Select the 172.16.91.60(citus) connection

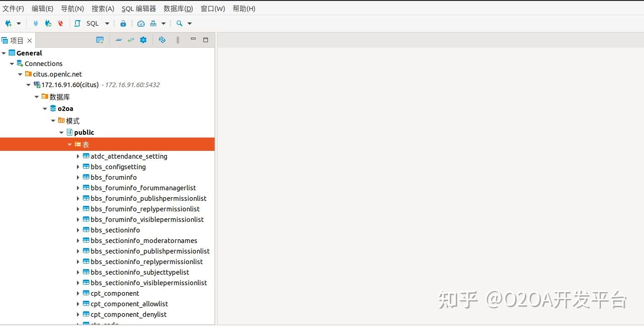pyautogui.click(x=69, y=85)
